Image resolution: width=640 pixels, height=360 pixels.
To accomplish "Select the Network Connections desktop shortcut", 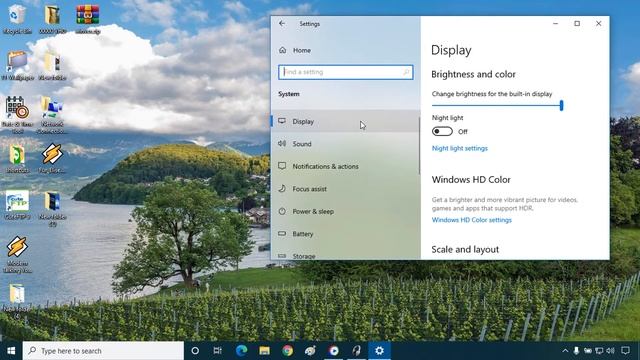I will point(52,114).
